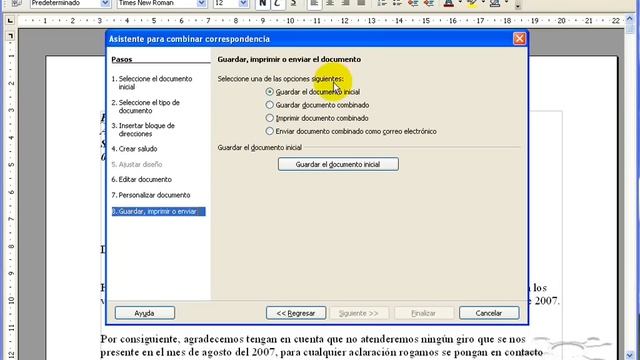Justify text alignment in toolbar
This screenshot has width=640, height=360.
point(361,4)
